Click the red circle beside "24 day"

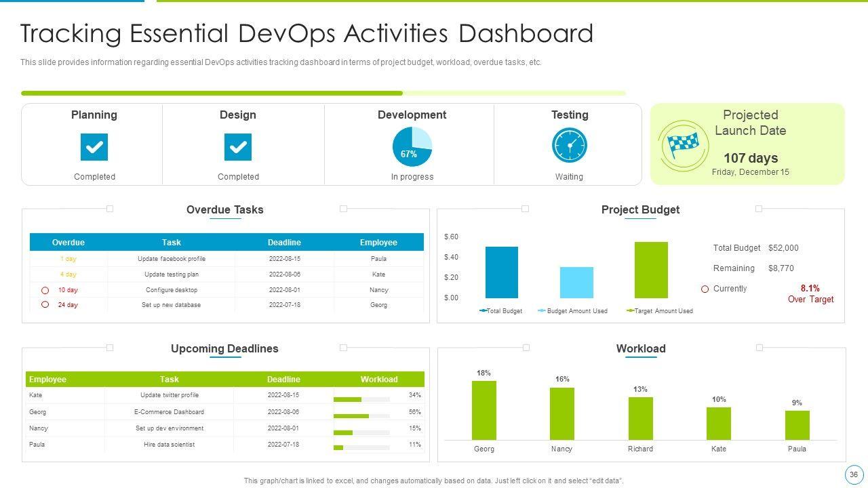click(45, 305)
